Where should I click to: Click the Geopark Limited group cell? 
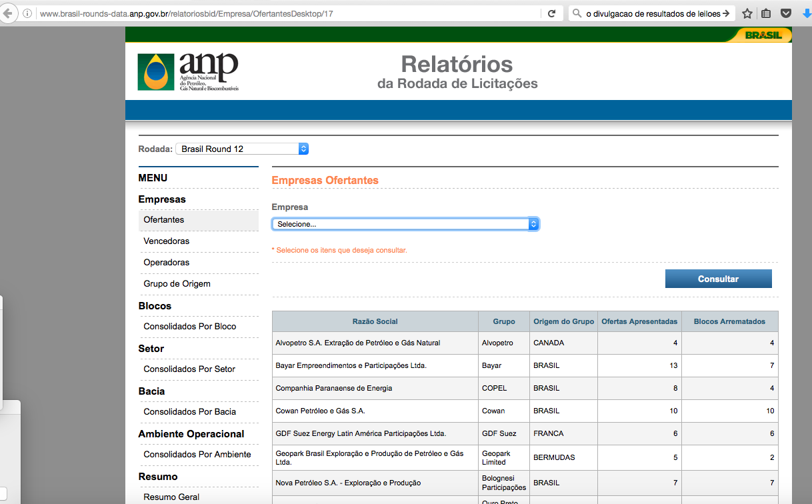pyautogui.click(x=504, y=457)
